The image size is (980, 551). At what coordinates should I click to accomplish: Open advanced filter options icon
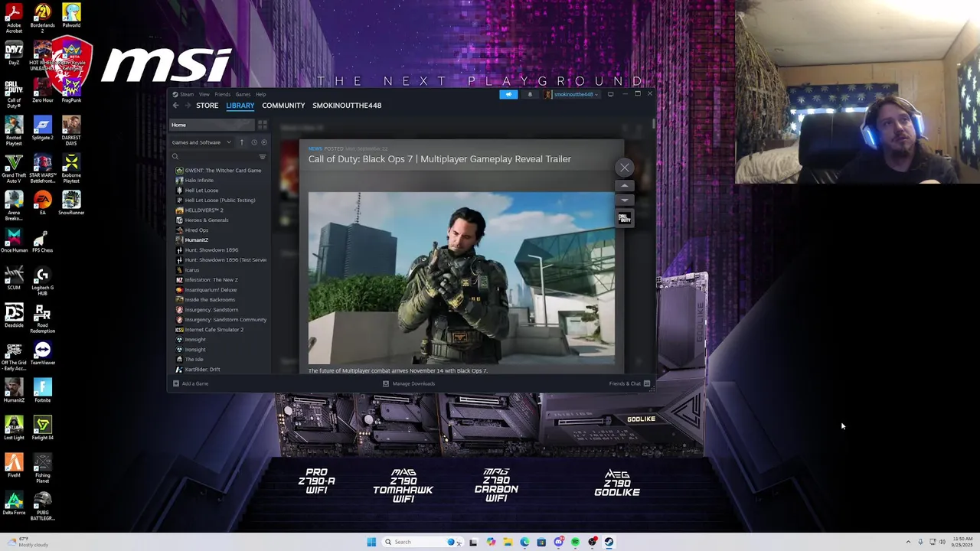click(263, 157)
